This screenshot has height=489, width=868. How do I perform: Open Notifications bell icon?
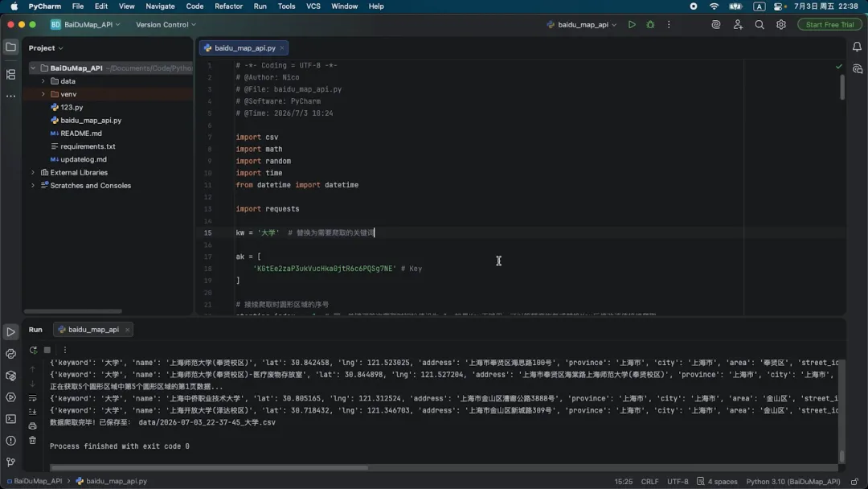coord(857,47)
